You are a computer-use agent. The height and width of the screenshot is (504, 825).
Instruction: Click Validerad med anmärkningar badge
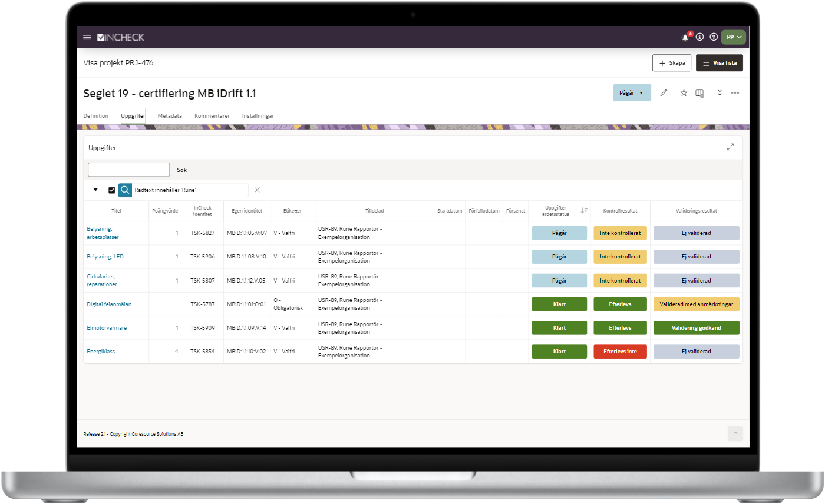[x=696, y=304]
